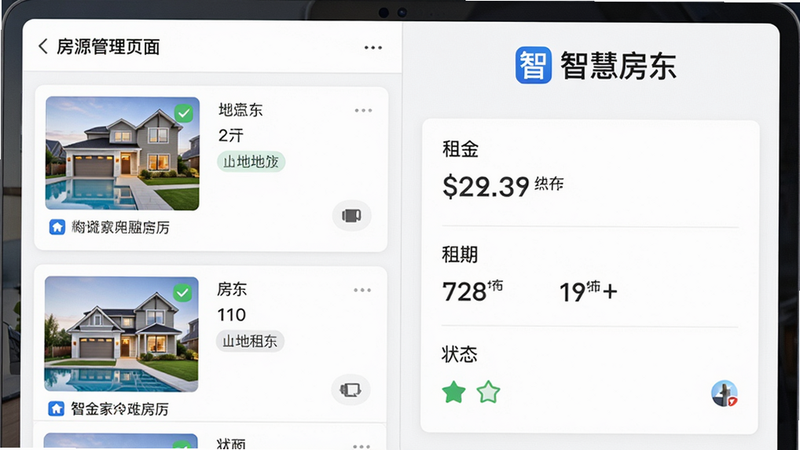Click the 租金 label
The height and width of the screenshot is (450, 800).
460,149
